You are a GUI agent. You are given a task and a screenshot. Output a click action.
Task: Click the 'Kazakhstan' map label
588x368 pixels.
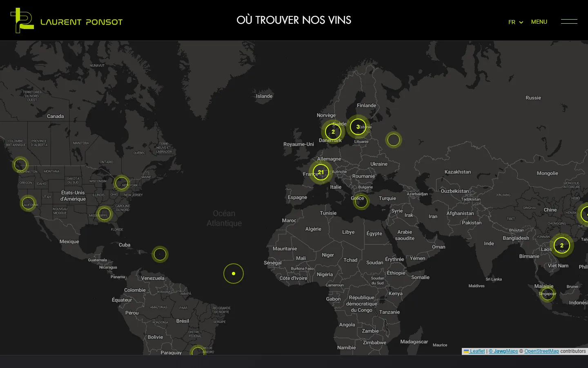pos(458,172)
